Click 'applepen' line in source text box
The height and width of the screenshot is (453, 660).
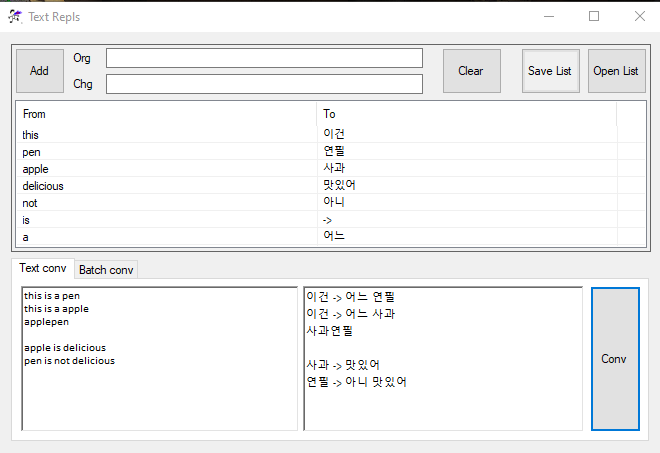coord(46,322)
